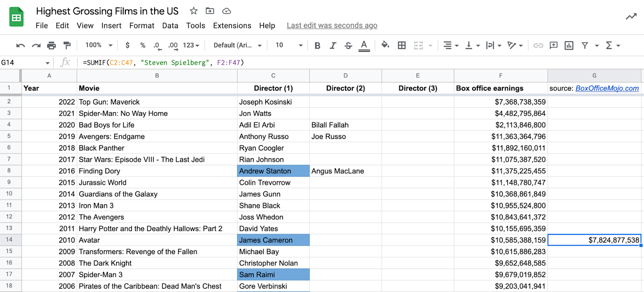Select the Avengers: Endgame cell
This screenshot has height=292, width=644.
[x=157, y=137]
